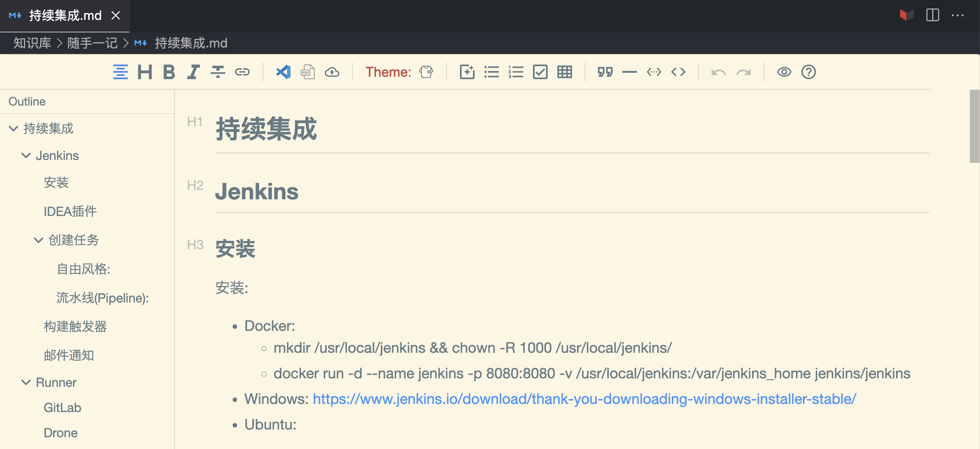Apply italic formatting from toolbar
980x449 pixels.
(193, 72)
